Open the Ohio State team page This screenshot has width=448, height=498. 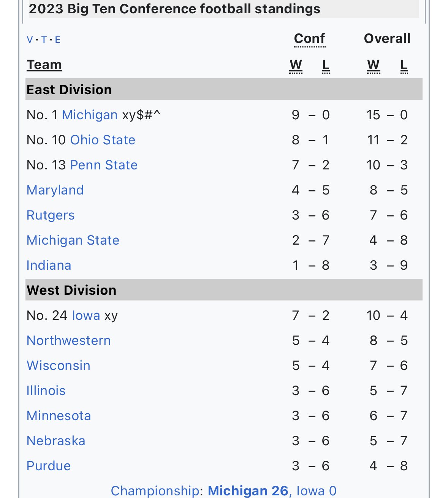[x=103, y=140]
